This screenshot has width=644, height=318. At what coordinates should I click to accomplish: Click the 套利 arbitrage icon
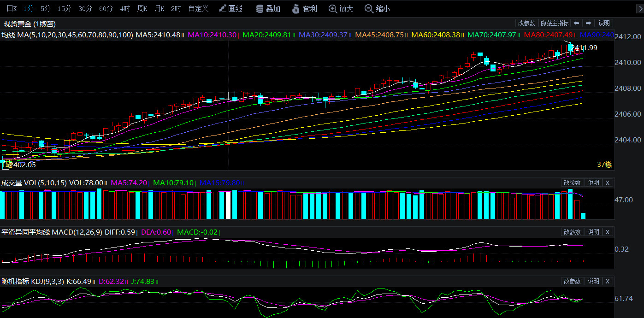[x=305, y=9]
